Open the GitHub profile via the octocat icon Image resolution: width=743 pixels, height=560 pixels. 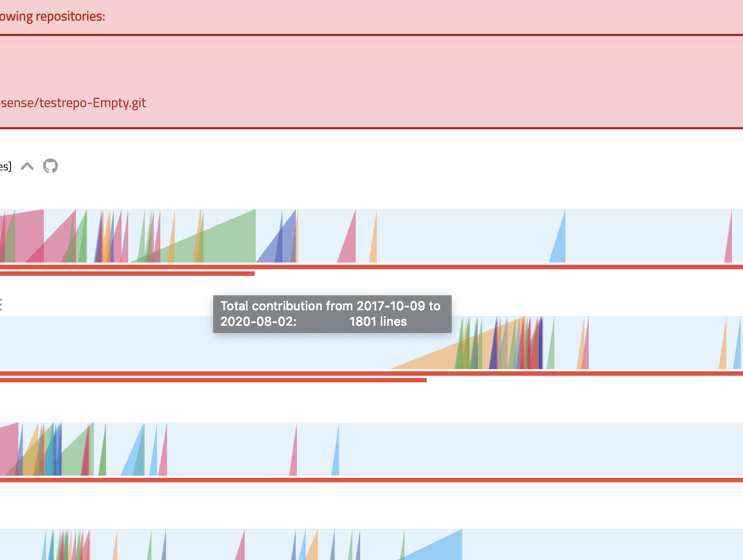[x=50, y=166]
